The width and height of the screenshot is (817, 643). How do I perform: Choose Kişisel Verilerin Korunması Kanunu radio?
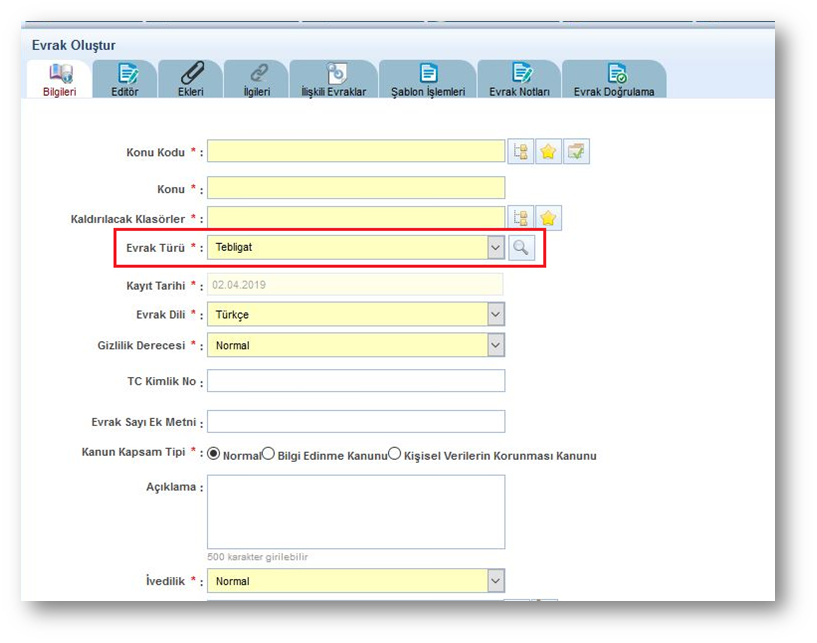(394, 454)
